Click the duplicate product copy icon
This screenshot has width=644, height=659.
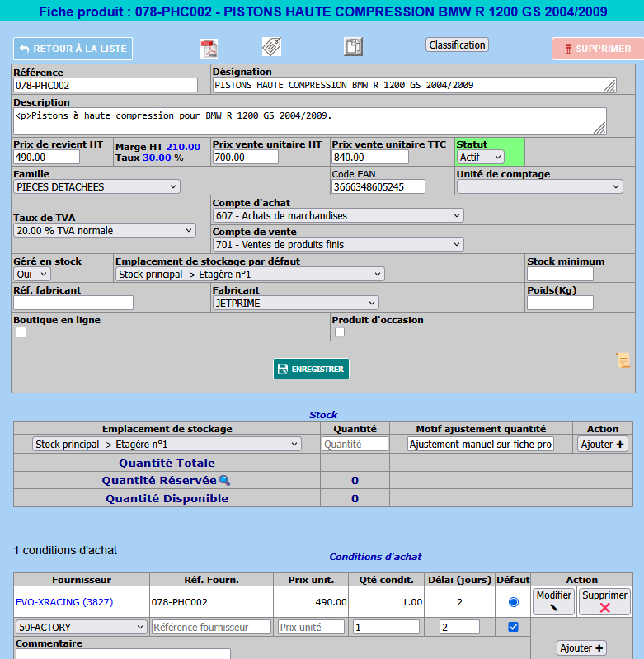pyautogui.click(x=354, y=47)
